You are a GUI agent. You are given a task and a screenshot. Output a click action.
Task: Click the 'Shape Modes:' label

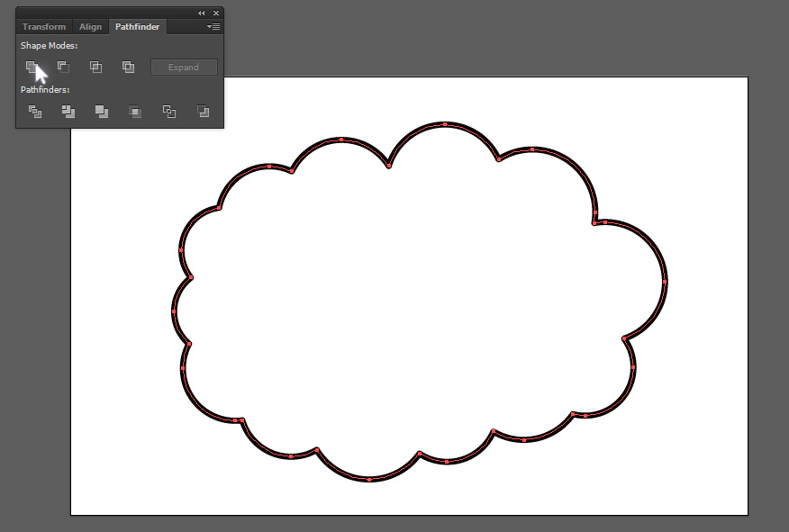click(x=50, y=46)
